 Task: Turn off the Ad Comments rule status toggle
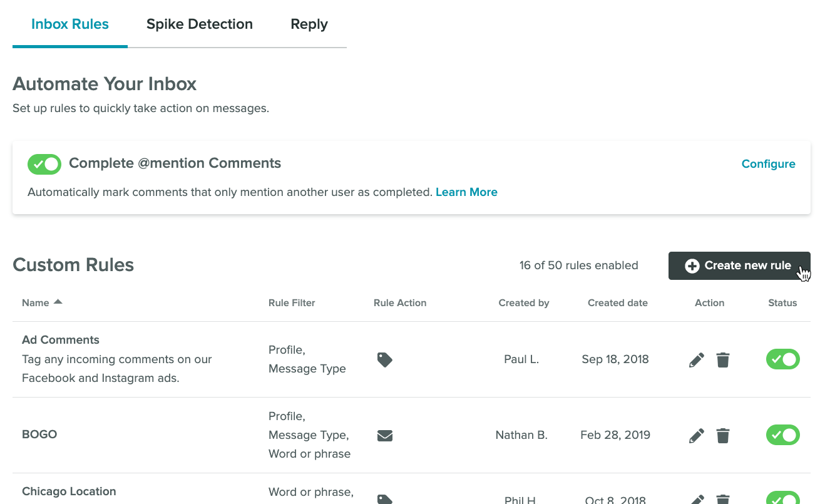(x=782, y=359)
